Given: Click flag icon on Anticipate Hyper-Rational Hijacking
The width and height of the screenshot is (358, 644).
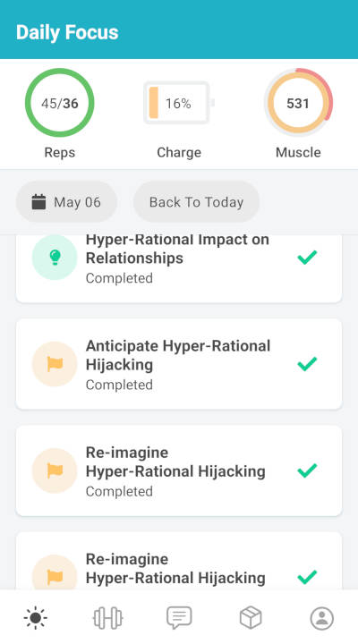Looking at the screenshot, I should (x=55, y=364).
